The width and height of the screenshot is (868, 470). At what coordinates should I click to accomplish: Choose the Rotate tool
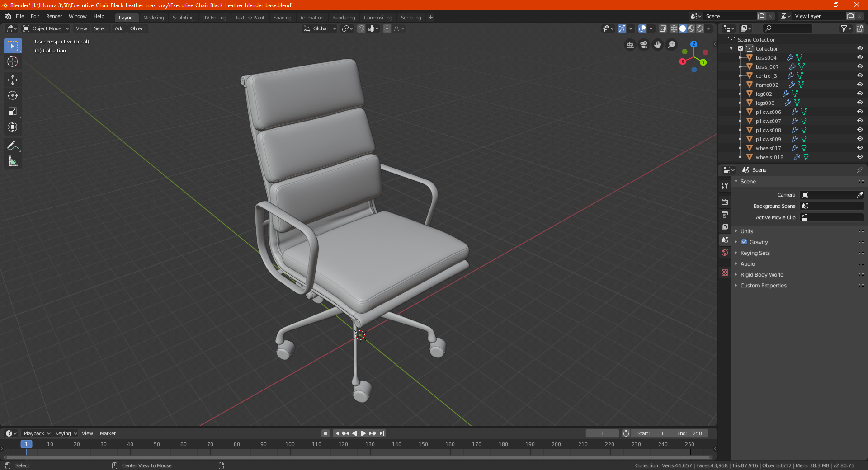point(13,96)
